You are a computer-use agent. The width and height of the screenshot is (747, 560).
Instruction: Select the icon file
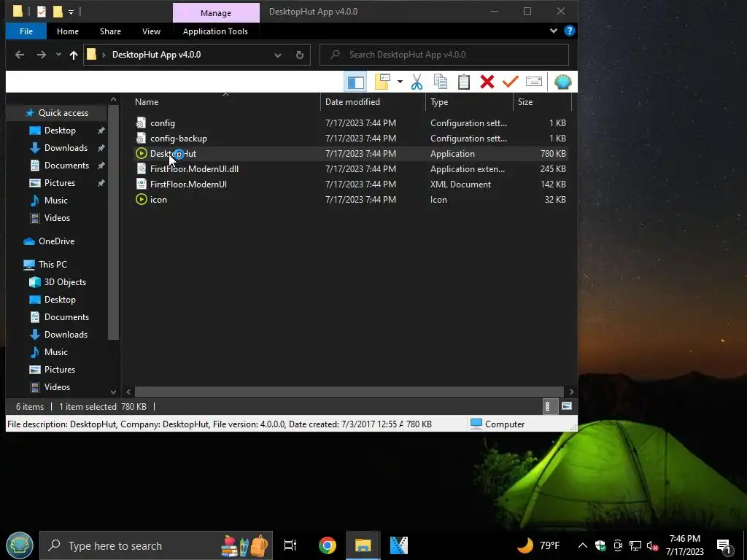tap(158, 200)
